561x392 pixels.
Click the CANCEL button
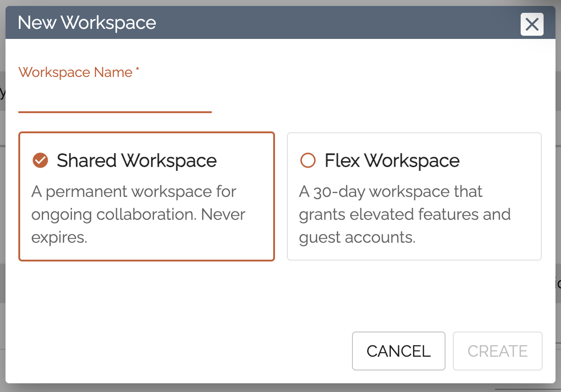click(x=399, y=351)
